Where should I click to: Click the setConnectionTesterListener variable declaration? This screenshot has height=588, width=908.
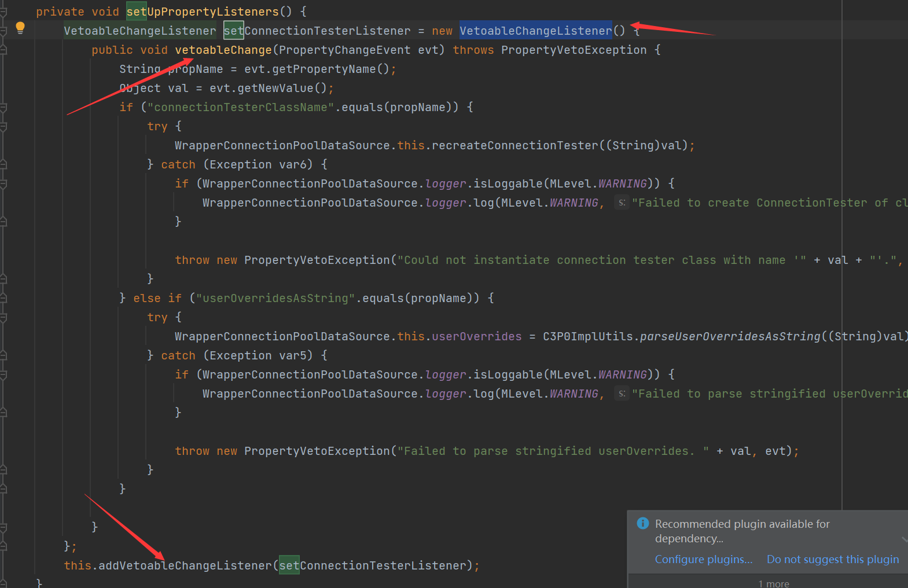(317, 31)
